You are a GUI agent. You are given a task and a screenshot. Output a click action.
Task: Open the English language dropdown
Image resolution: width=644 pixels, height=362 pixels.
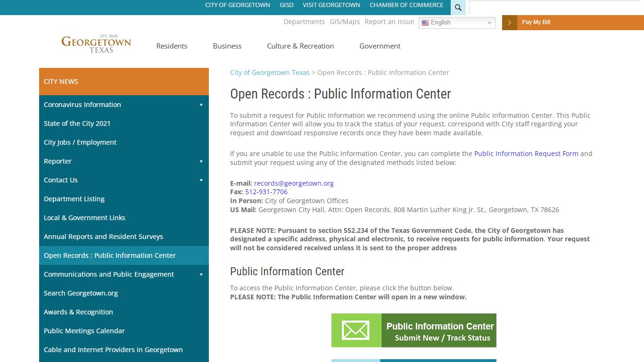[x=457, y=23]
